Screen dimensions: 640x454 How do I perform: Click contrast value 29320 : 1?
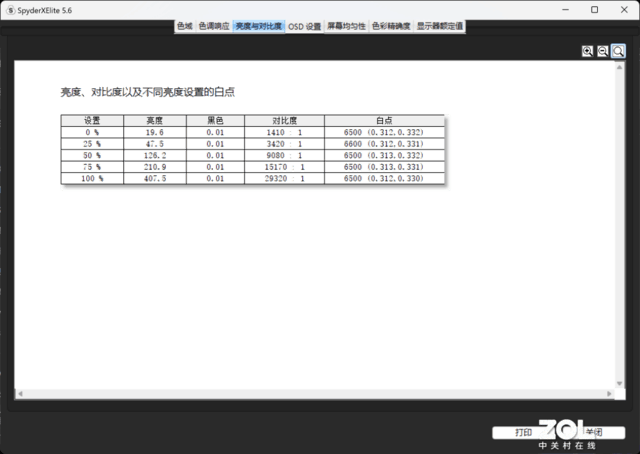(x=284, y=178)
